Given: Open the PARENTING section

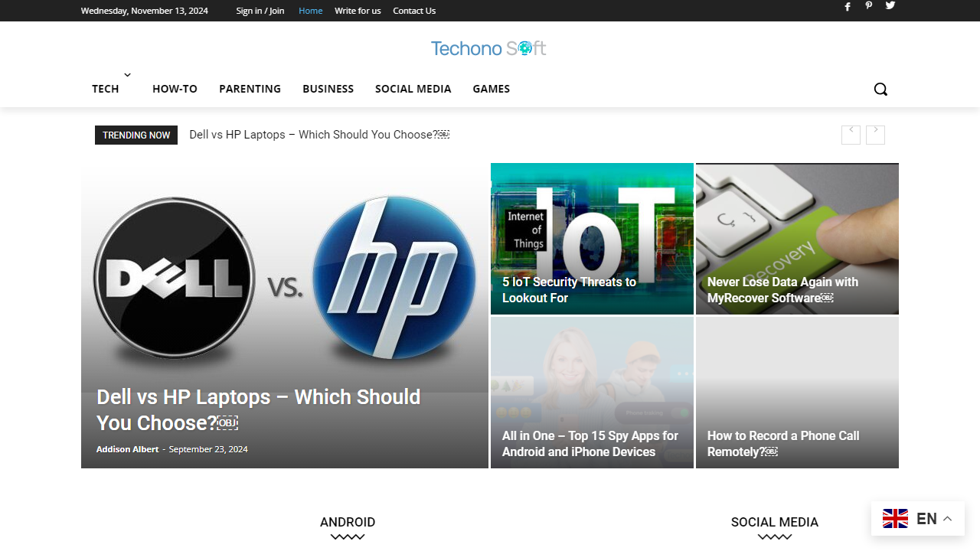Looking at the screenshot, I should [x=250, y=89].
